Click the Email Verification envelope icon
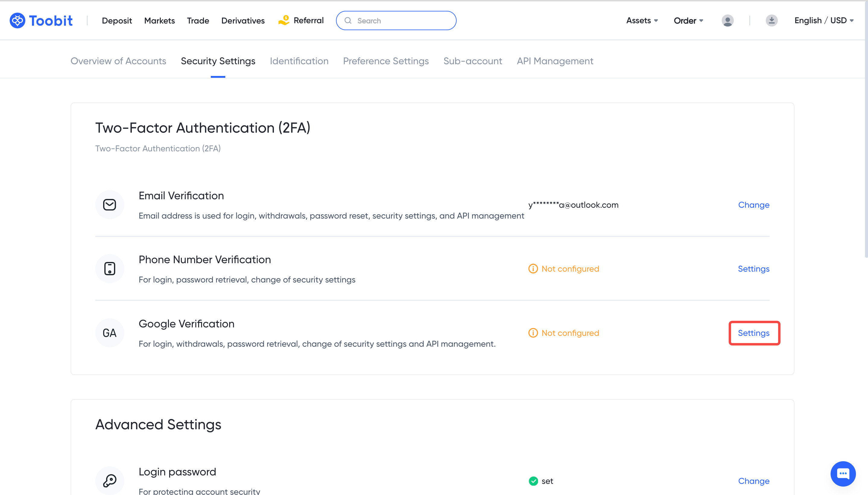 click(x=109, y=205)
